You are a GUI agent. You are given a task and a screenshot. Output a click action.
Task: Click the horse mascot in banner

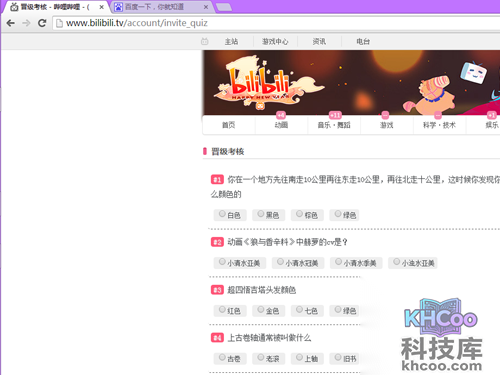click(430, 94)
